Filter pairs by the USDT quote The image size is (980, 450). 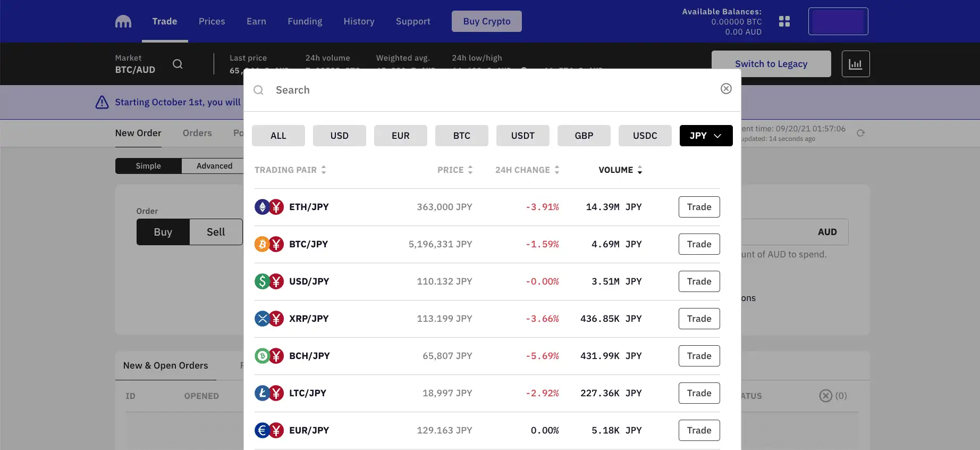(522, 136)
